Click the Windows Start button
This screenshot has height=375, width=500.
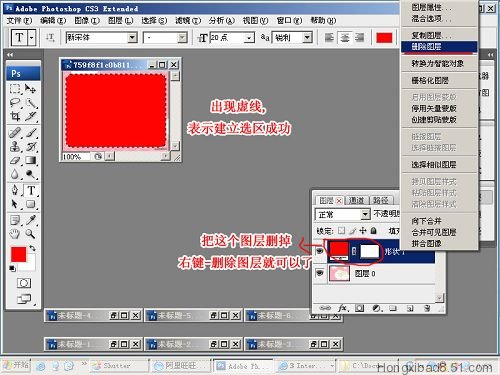[16, 366]
